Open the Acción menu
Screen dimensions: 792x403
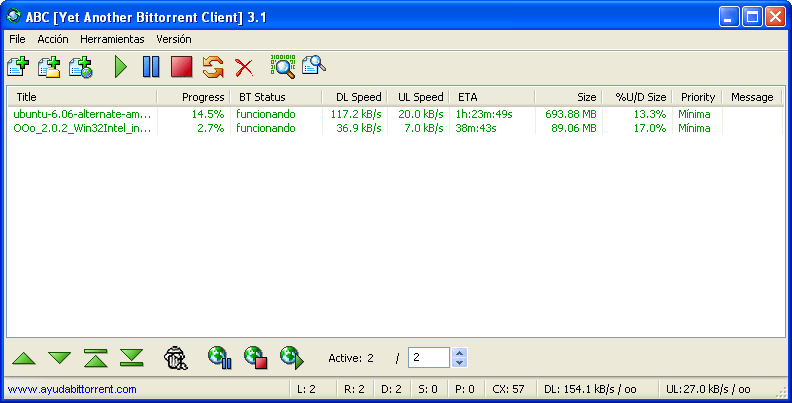click(53, 39)
